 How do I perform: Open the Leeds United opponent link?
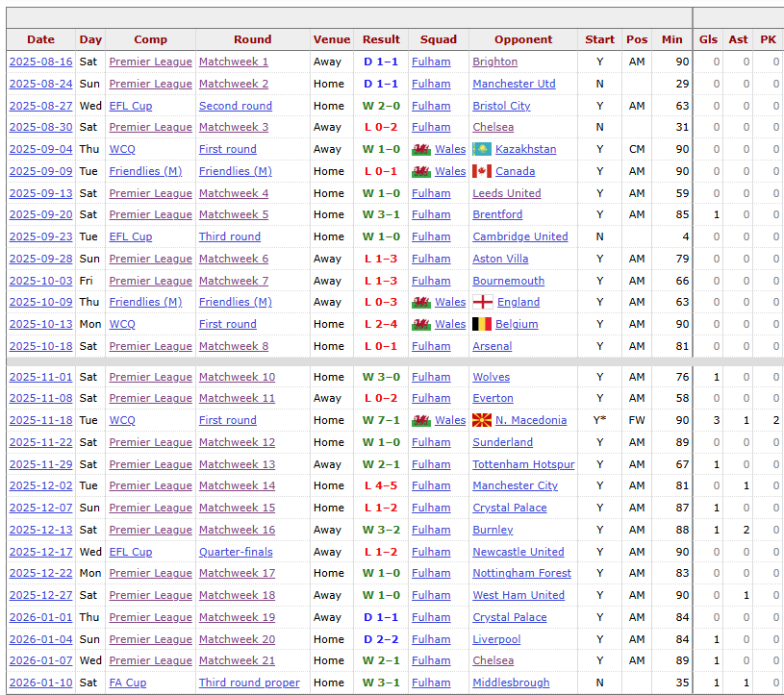[507, 193]
